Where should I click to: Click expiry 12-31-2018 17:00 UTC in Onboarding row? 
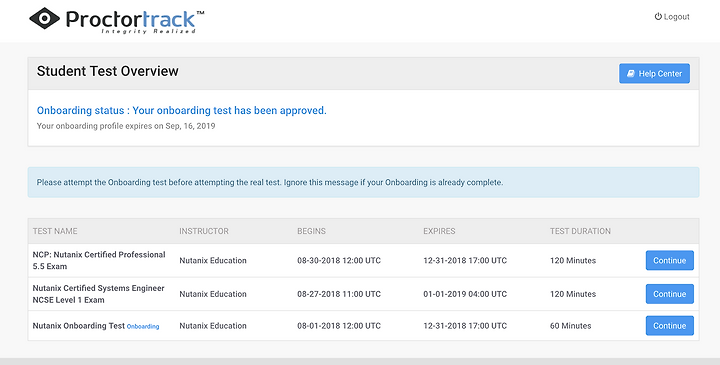(465, 326)
